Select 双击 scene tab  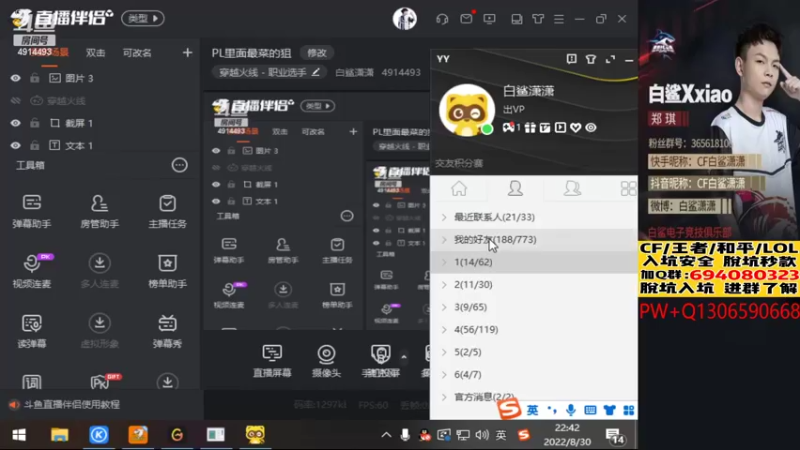(95, 53)
